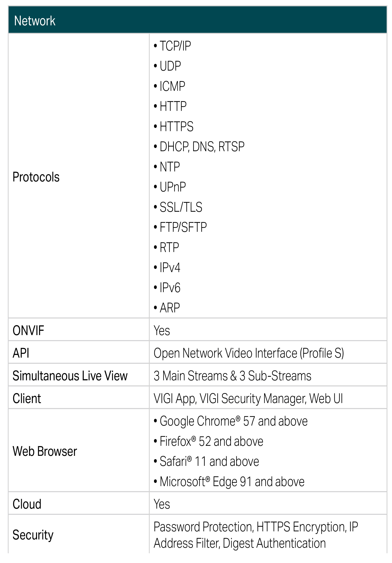Click the Microsoft Edge 91 entry
The image size is (392, 563).
pos(232,482)
